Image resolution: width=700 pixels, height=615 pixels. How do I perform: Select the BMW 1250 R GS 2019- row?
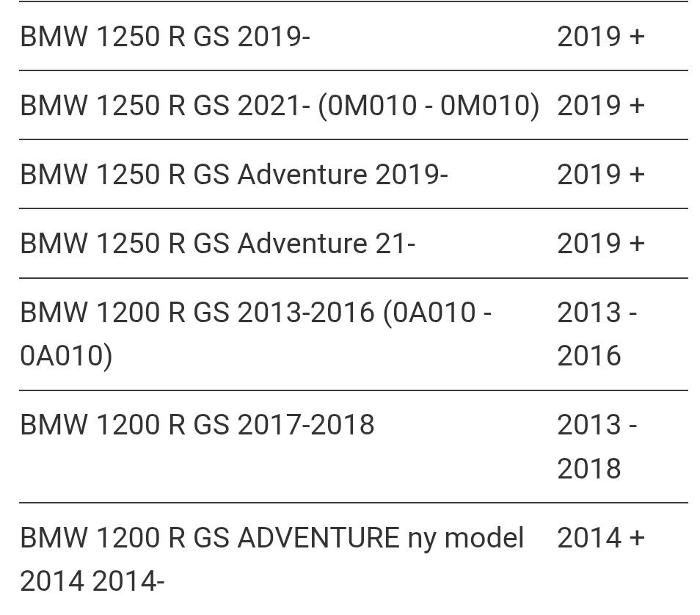353,36
